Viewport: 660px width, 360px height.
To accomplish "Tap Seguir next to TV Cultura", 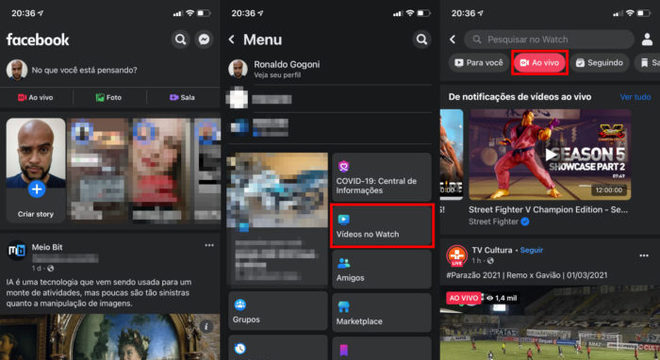I will (532, 250).
